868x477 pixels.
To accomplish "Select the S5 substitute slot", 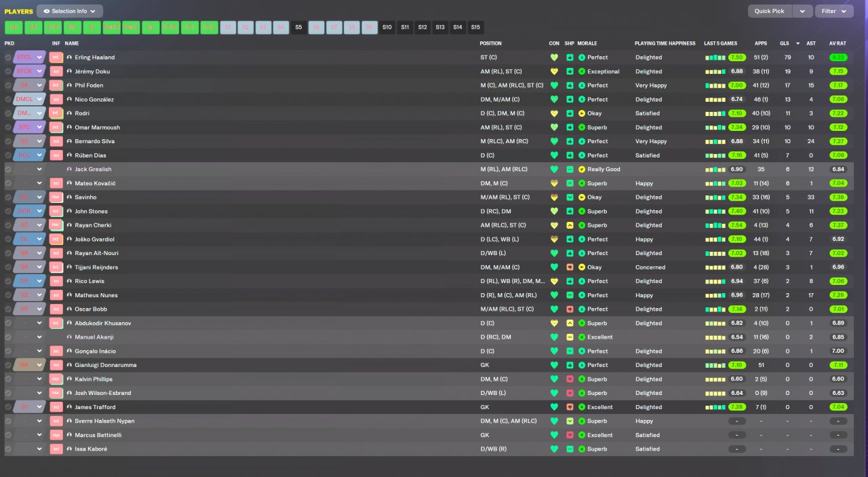I will [298, 28].
